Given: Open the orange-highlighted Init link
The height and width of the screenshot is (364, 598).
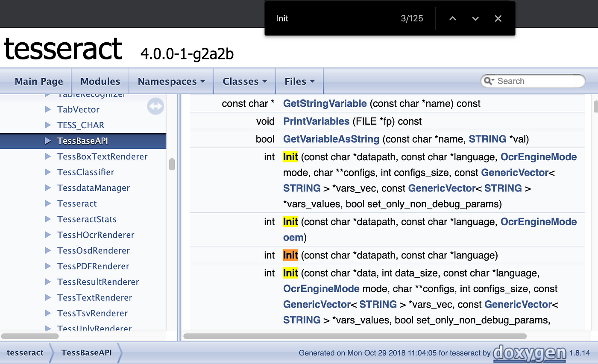Looking at the screenshot, I should pos(290,255).
